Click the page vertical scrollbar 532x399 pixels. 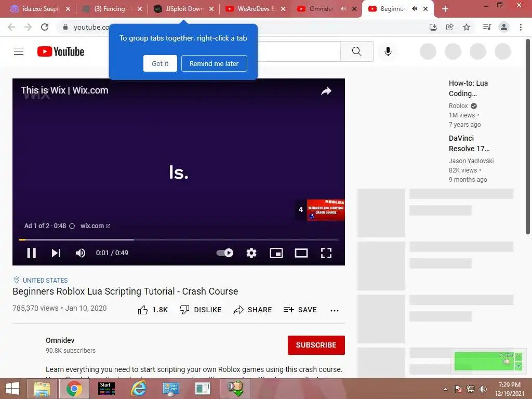(528, 137)
